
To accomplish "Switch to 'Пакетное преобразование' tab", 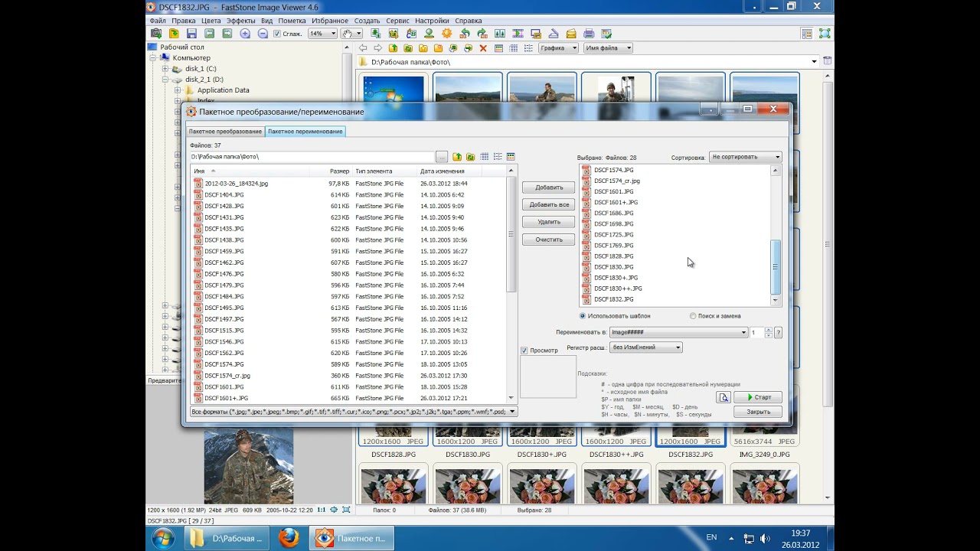I will (225, 132).
